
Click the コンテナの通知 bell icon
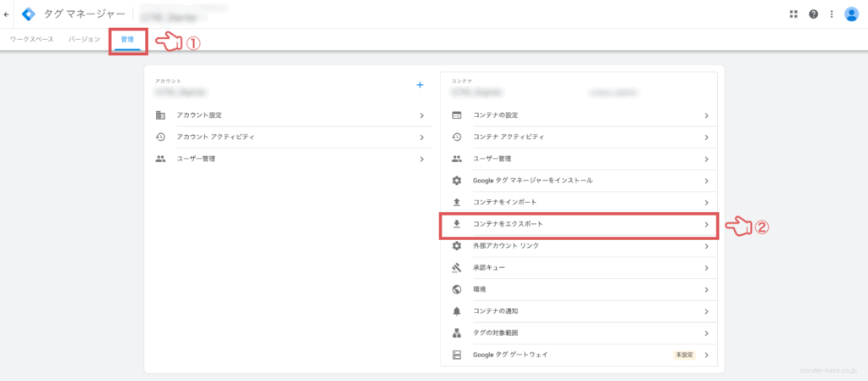457,311
